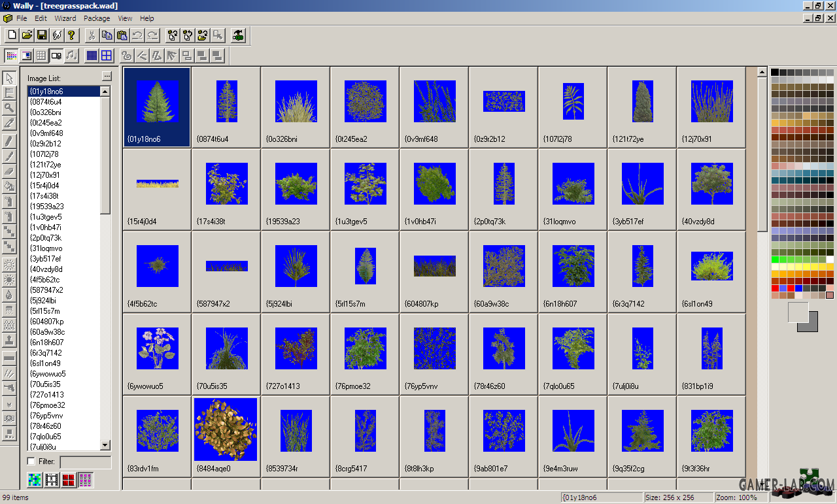Pick the bright green palette swatch
Image resolution: width=837 pixels, height=504 pixels.
(x=775, y=260)
